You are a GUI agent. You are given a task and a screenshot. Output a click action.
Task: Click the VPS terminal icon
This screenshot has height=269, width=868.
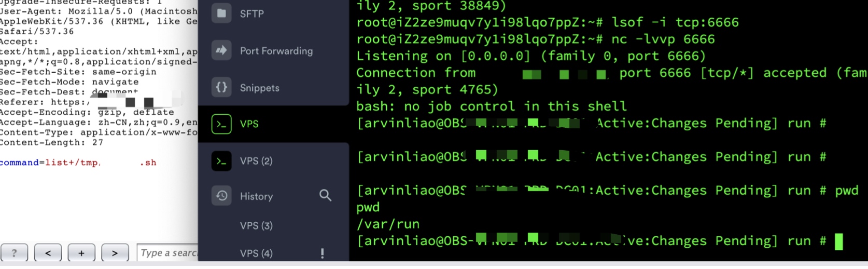pyautogui.click(x=221, y=124)
